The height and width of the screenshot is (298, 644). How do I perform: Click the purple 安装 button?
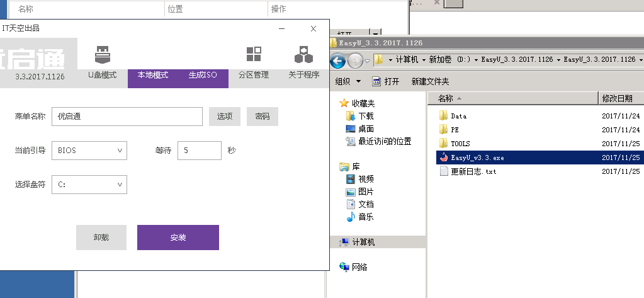point(178,237)
